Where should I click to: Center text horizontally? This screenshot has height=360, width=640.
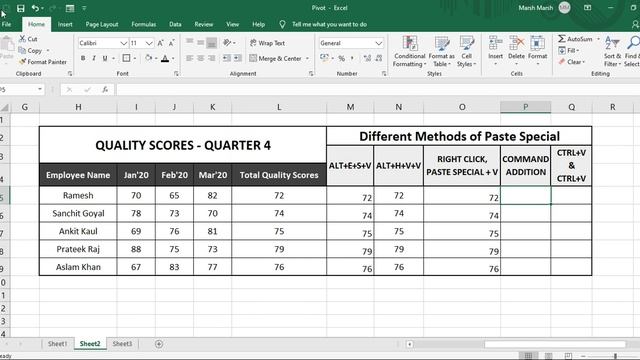click(x=200, y=58)
